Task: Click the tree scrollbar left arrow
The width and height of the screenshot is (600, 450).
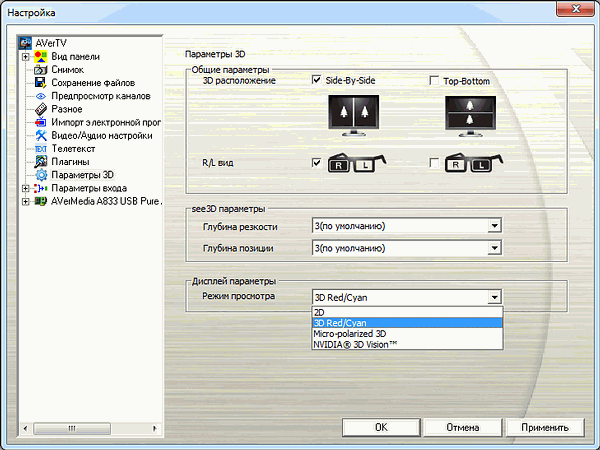Action: coord(25,428)
